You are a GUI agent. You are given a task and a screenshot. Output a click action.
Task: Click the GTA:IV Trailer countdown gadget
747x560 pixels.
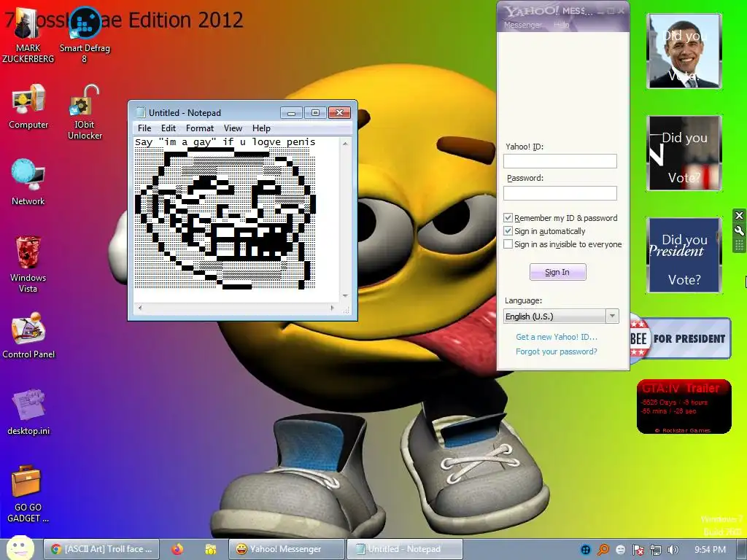pos(684,407)
